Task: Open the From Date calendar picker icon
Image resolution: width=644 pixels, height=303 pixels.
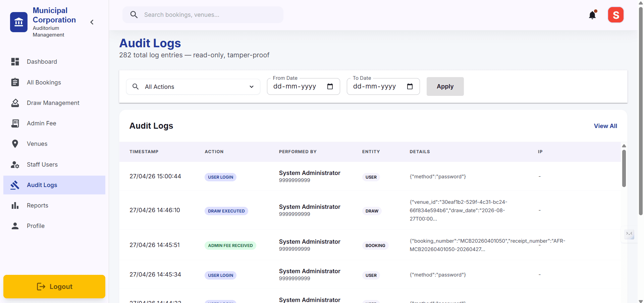Action: click(x=330, y=86)
